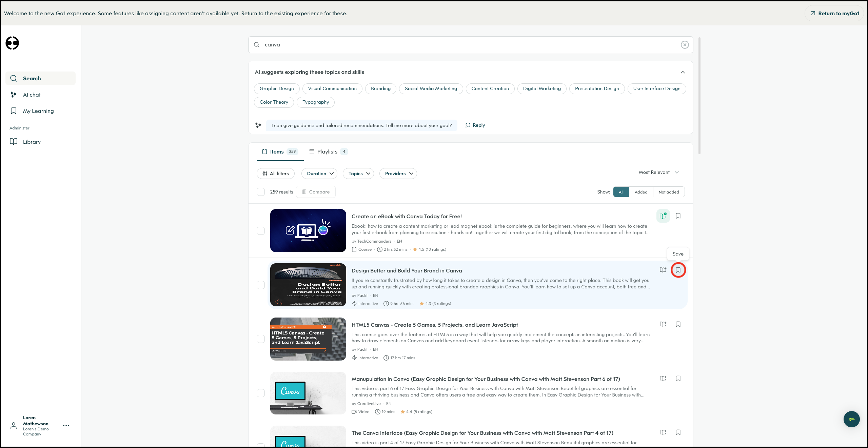The height and width of the screenshot is (448, 868).
Task: Show only Not added items
Action: [668, 192]
